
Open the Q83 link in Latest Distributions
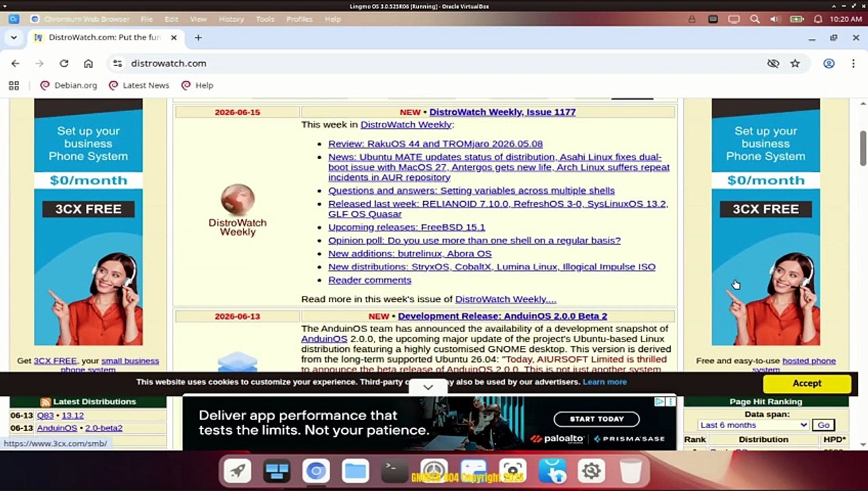coord(45,415)
